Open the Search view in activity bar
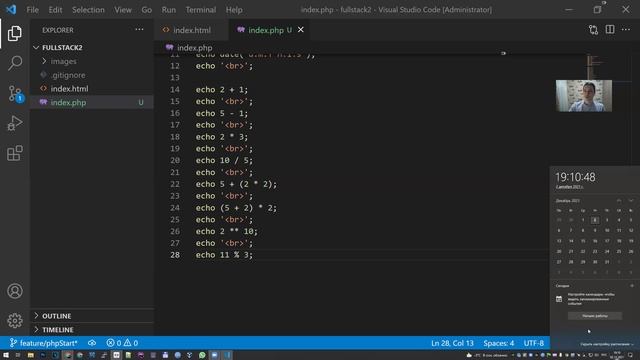 click(x=15, y=63)
